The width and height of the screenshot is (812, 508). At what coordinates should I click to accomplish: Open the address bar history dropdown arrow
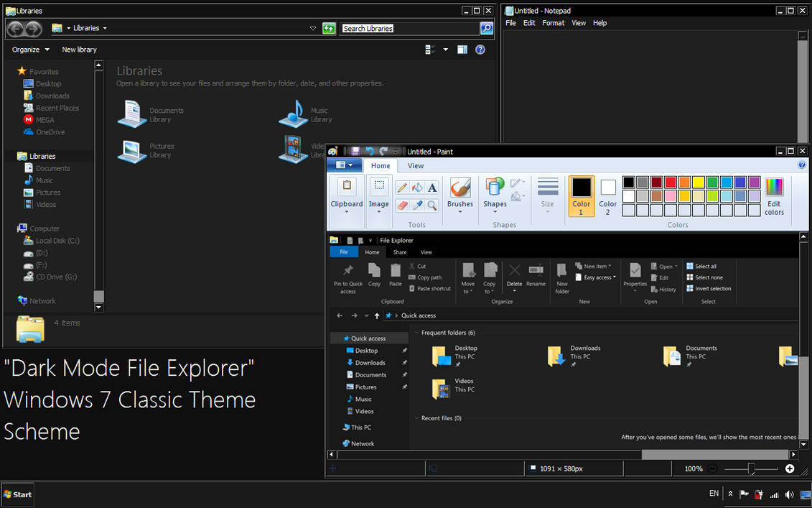(x=313, y=29)
